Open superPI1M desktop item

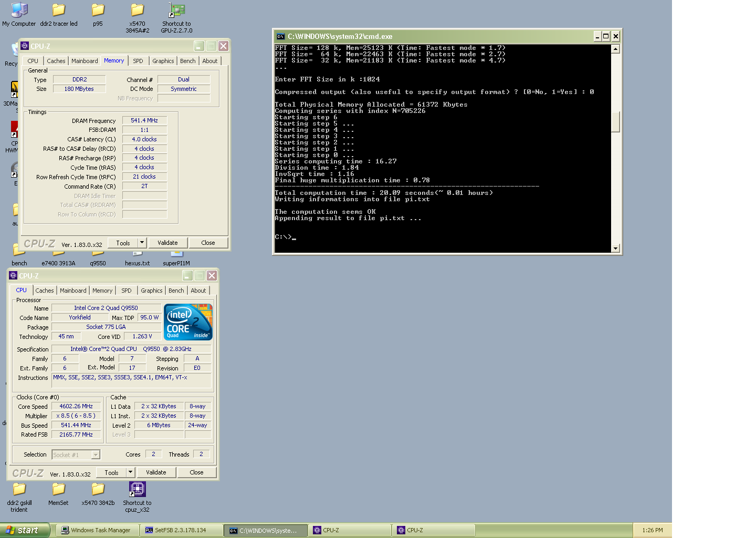click(176, 258)
